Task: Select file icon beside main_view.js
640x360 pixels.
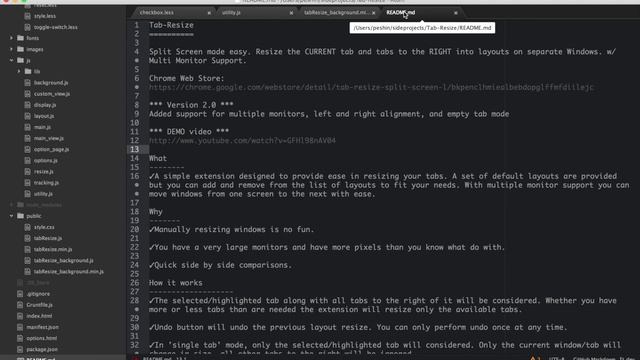Action: tap(27, 138)
